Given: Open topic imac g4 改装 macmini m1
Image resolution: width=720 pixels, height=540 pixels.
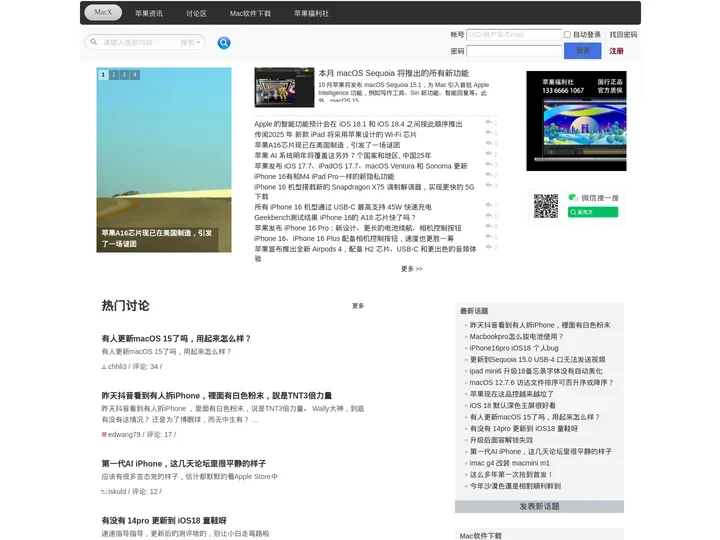Looking at the screenshot, I should pyautogui.click(x=510, y=463).
